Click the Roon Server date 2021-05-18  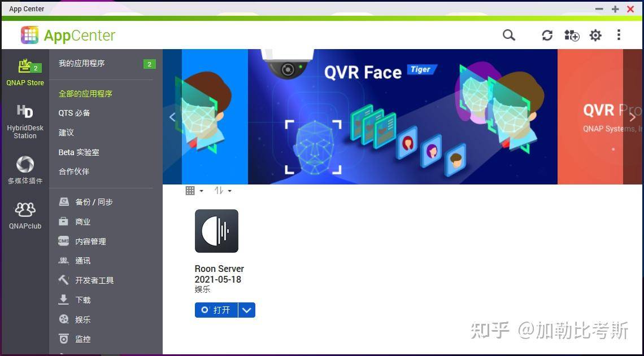218,280
